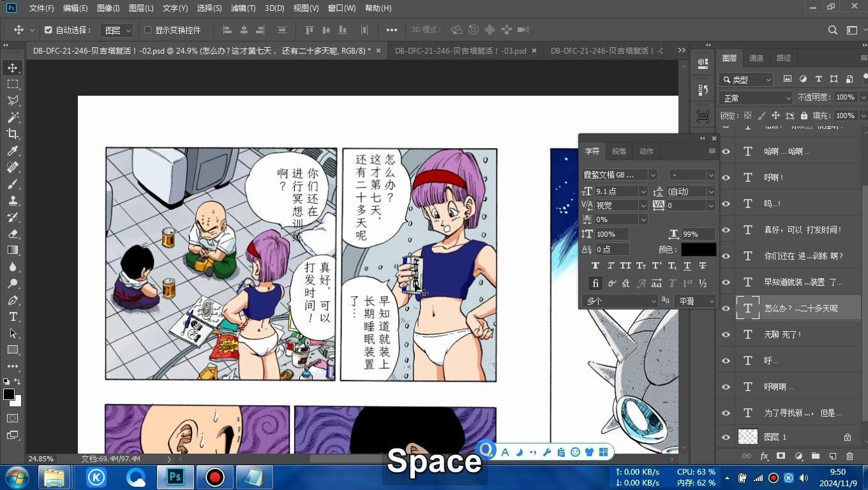This screenshot has height=490, width=868.
Task: Apply Underline in Character panel
Action: [687, 266]
